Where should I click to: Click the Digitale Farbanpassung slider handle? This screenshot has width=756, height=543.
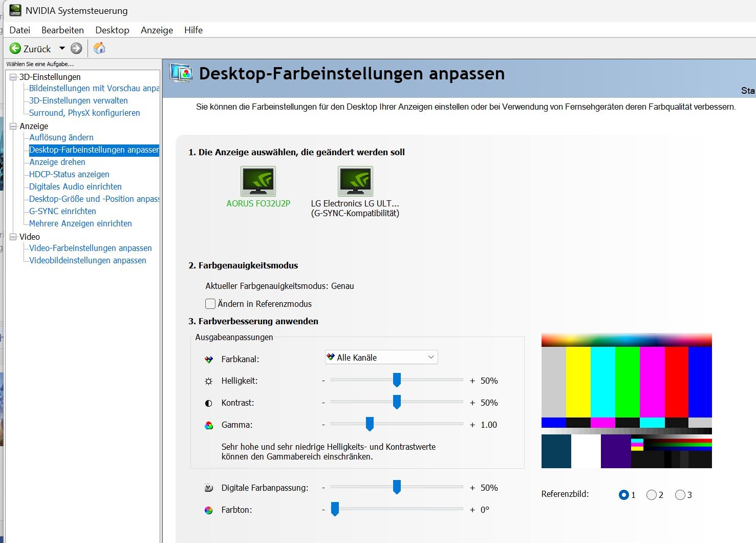[397, 487]
